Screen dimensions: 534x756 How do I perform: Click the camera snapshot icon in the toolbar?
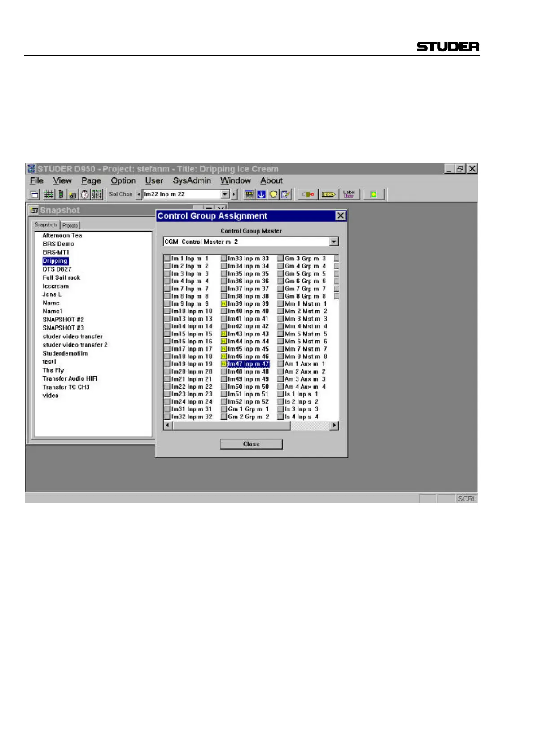pyautogui.click(x=73, y=194)
